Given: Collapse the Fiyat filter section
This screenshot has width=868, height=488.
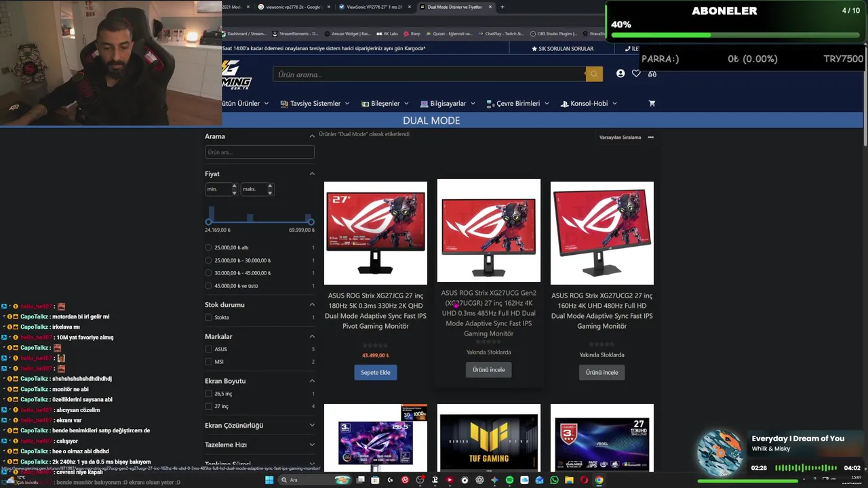Looking at the screenshot, I should click(312, 174).
